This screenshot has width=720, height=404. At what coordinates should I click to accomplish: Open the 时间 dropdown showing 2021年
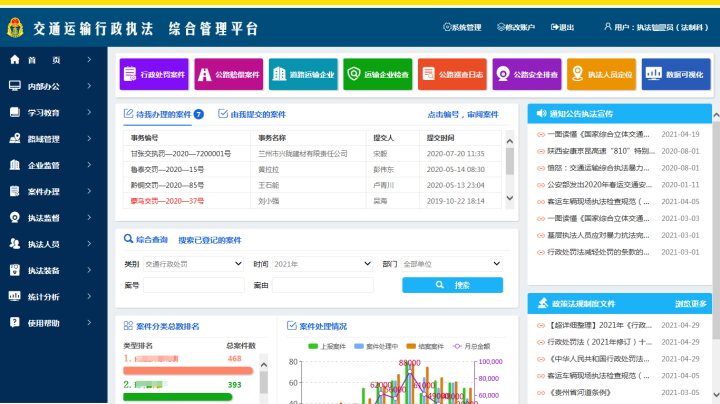pos(322,264)
